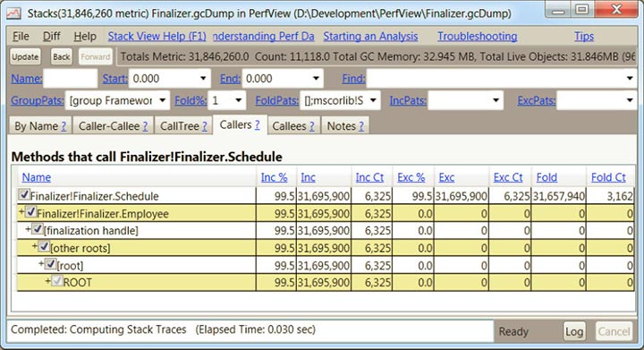Switch to the CallTree tab
644x350 pixels.
click(183, 126)
